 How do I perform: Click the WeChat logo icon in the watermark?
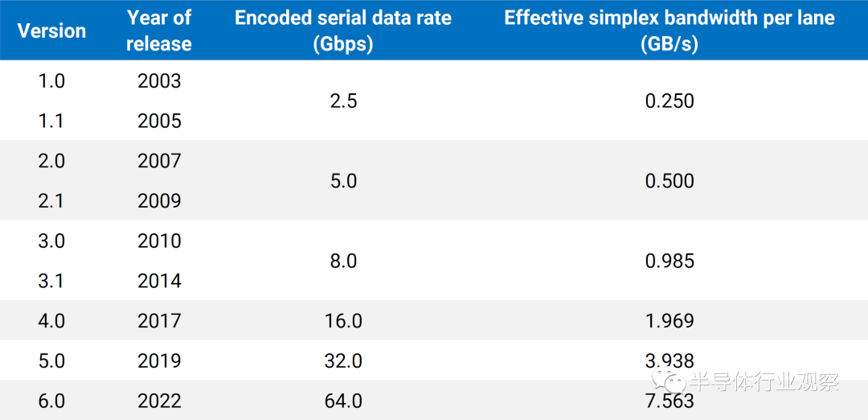click(x=669, y=381)
